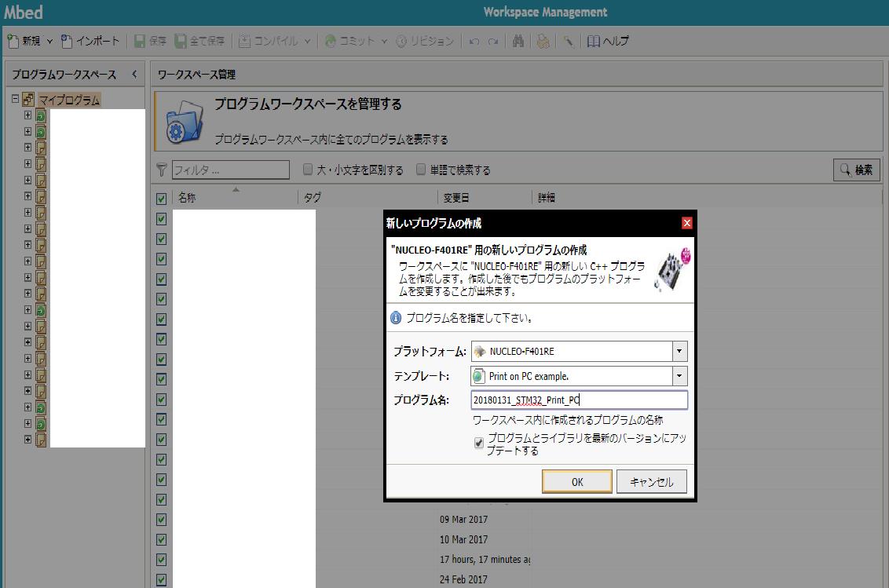The image size is (889, 588).
Task: Click キャンセル in the dialog
Action: 652,482
